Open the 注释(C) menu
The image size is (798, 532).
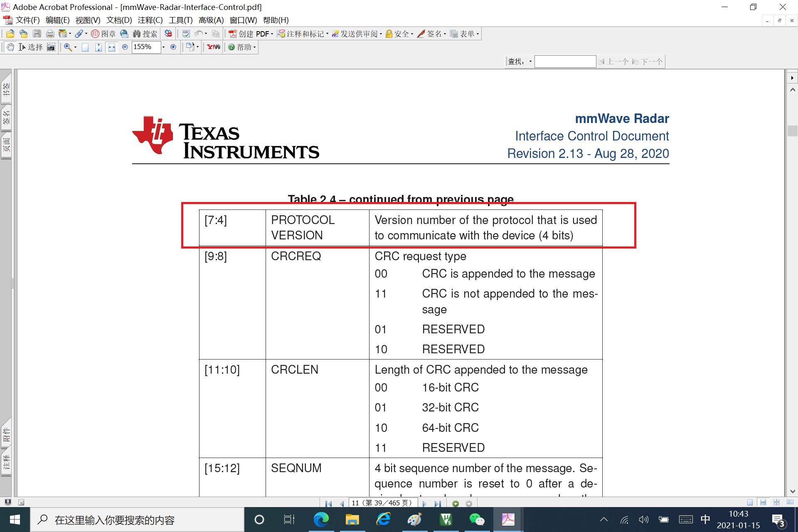point(150,20)
